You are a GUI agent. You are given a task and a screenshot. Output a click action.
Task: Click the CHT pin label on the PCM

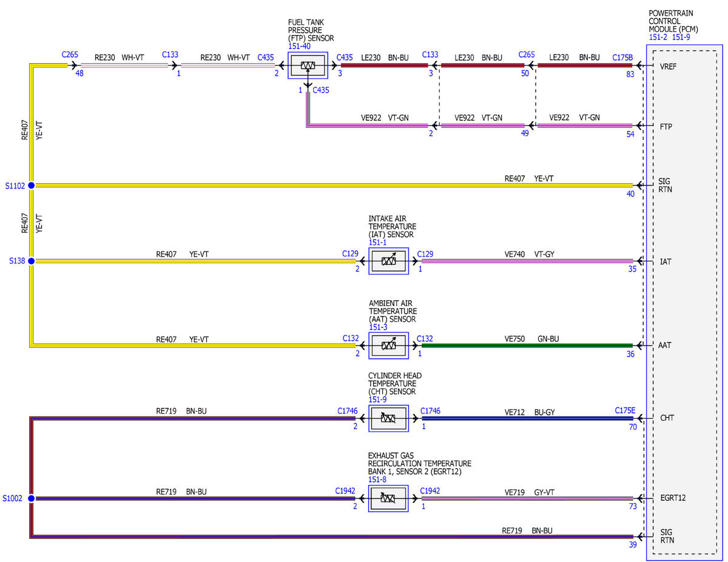coord(667,418)
